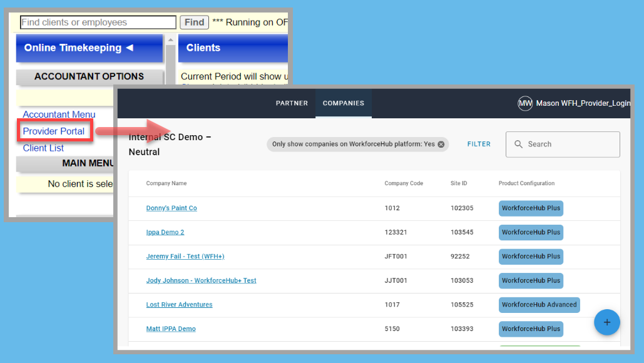Focus the company Search box

570,144
